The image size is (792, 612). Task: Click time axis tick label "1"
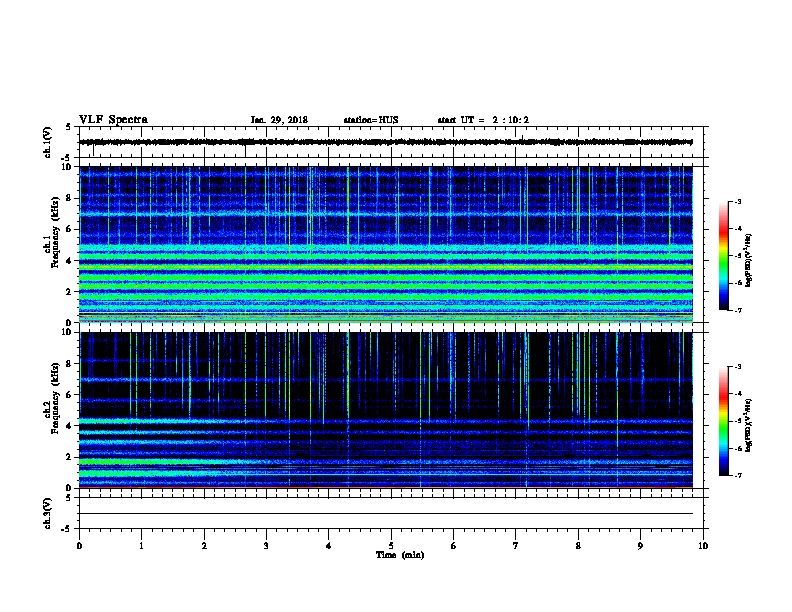click(x=141, y=546)
